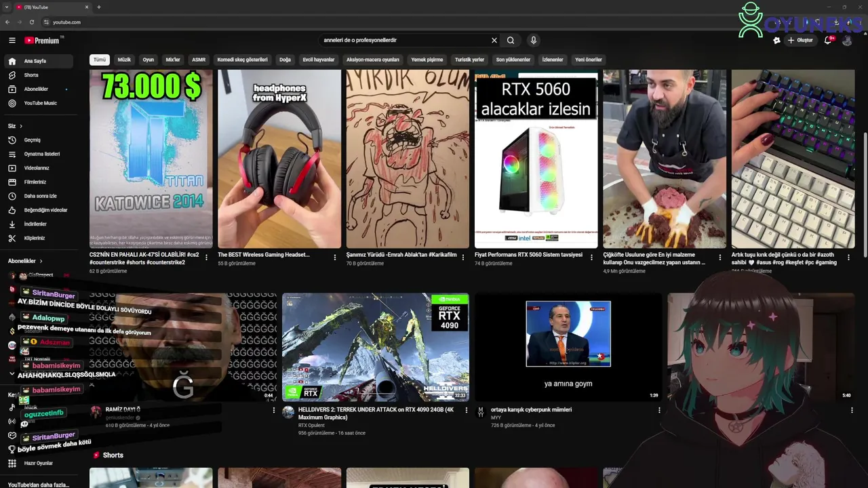Image resolution: width=868 pixels, height=488 pixels.
Task: Expand the Abonelikler section header
Action: (x=25, y=261)
